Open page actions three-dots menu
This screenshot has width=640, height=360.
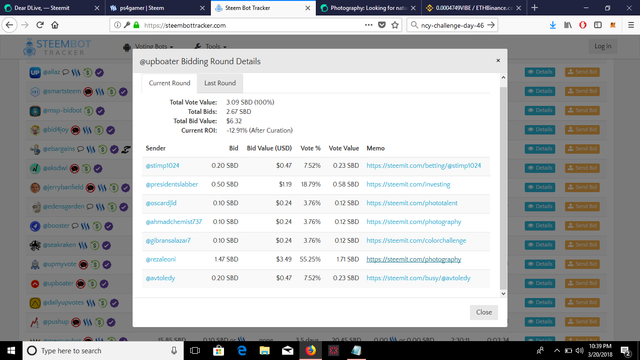369,25
